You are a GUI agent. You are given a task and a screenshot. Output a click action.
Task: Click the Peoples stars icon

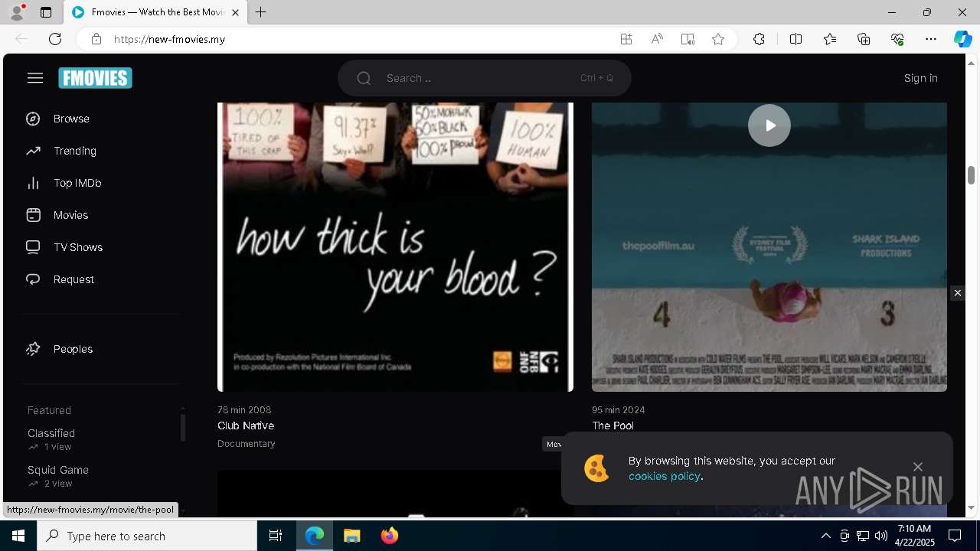pos(33,349)
